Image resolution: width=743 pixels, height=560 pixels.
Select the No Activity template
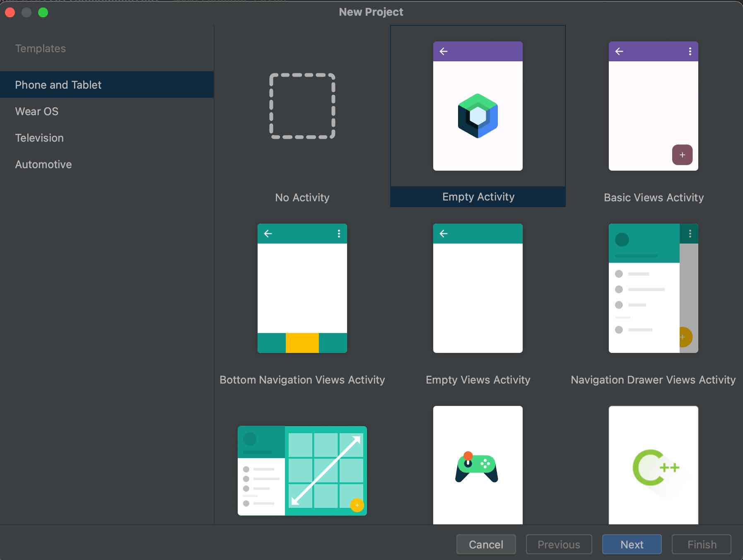(302, 106)
